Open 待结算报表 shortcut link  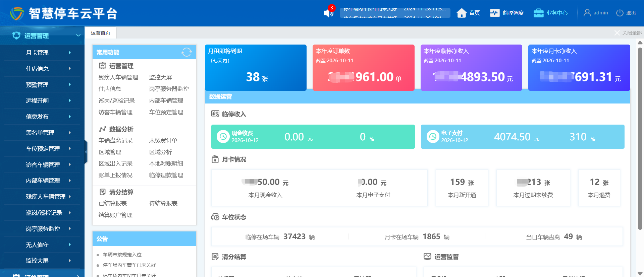[163, 203]
